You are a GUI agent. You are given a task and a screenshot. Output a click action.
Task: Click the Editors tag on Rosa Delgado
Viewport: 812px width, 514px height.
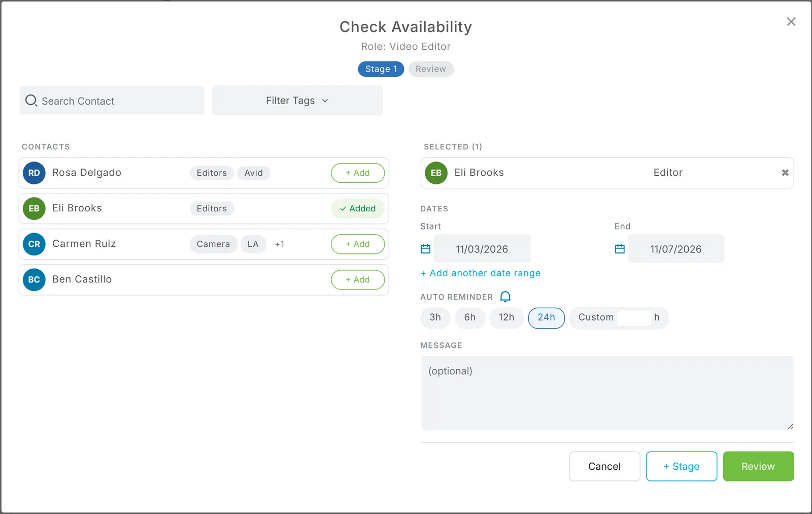(212, 173)
